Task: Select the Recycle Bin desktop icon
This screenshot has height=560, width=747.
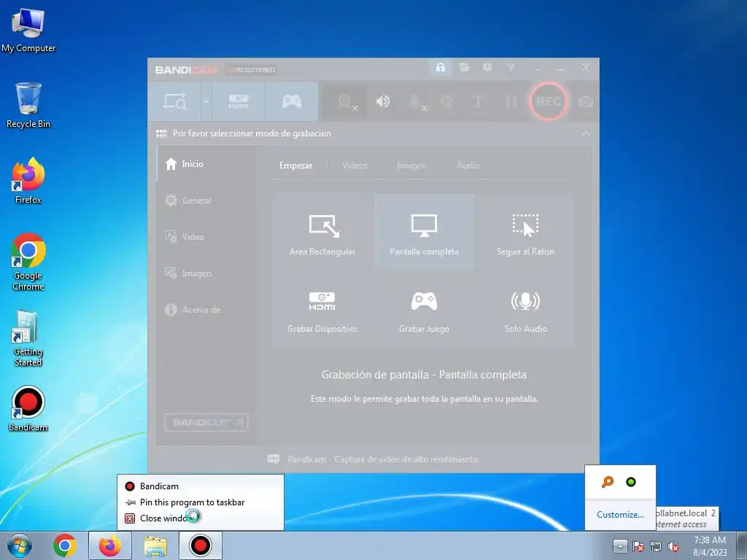Action: (x=28, y=106)
